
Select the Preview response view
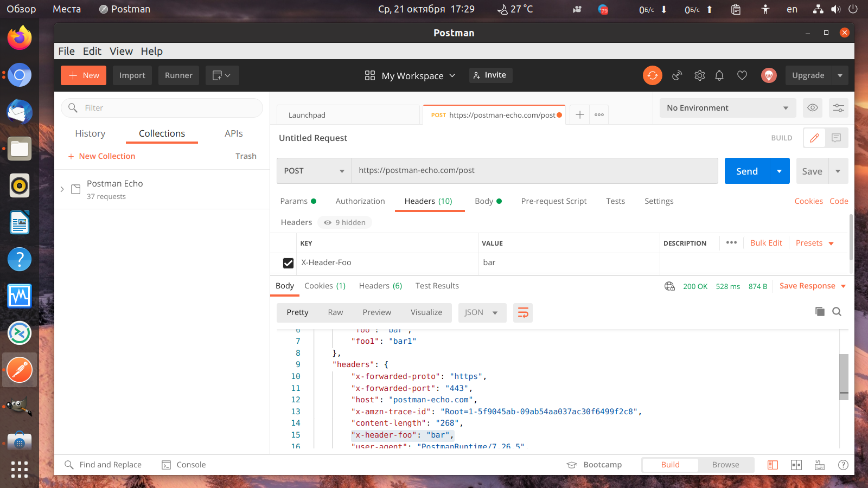pos(376,312)
